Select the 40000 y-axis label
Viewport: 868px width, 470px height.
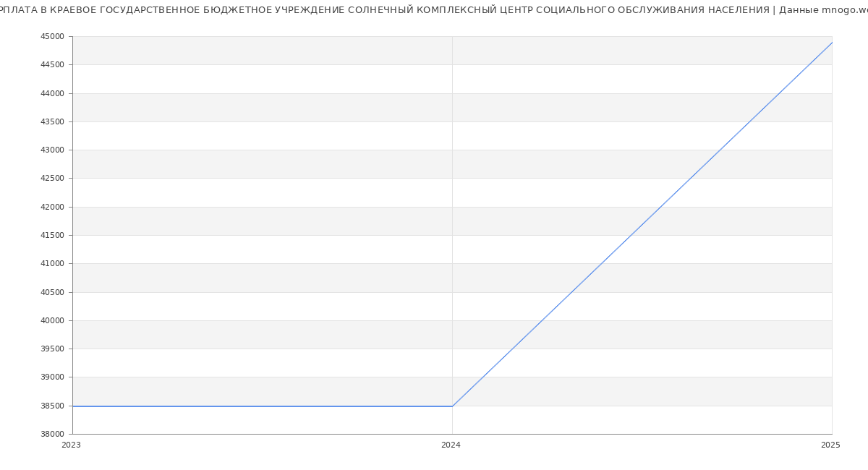click(53, 320)
